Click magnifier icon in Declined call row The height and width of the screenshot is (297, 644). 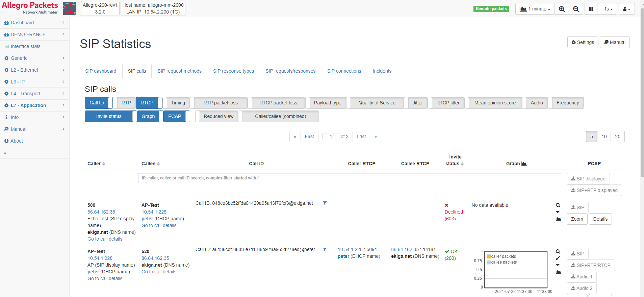pos(558,205)
